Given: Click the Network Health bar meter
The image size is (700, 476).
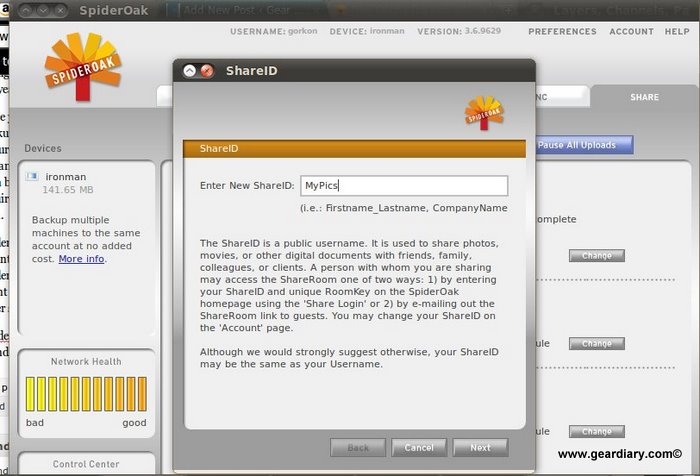Looking at the screenshot, I should [86, 394].
